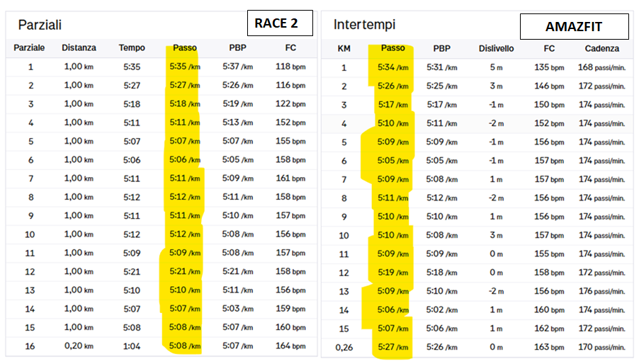Click the Tempo column header
The width and height of the screenshot is (639, 364).
click(132, 48)
